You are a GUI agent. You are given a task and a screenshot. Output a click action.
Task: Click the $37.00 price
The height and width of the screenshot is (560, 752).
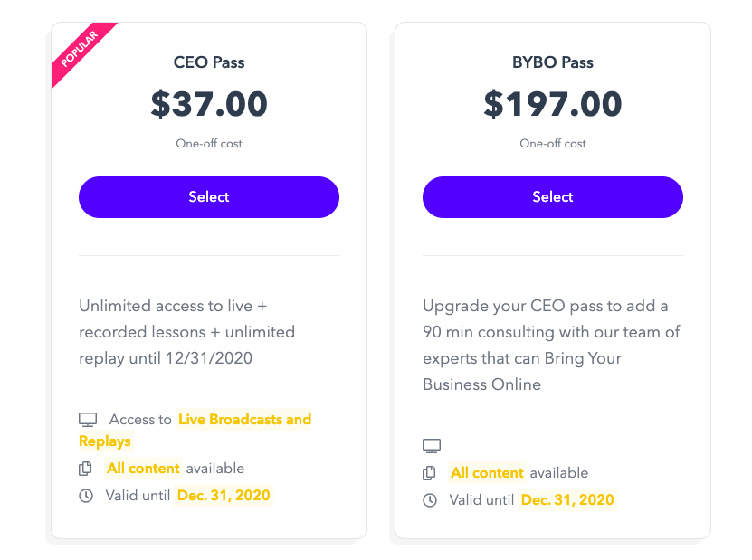pyautogui.click(x=209, y=104)
